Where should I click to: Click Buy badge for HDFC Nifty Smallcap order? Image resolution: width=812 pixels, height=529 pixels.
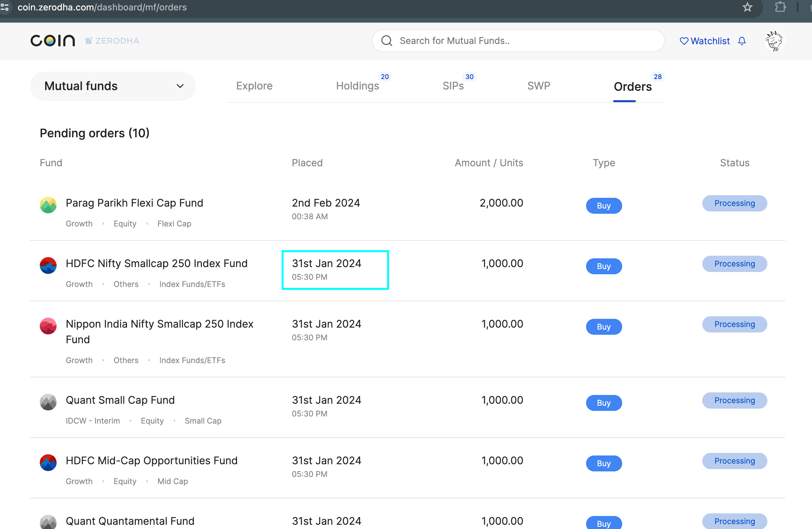point(604,266)
